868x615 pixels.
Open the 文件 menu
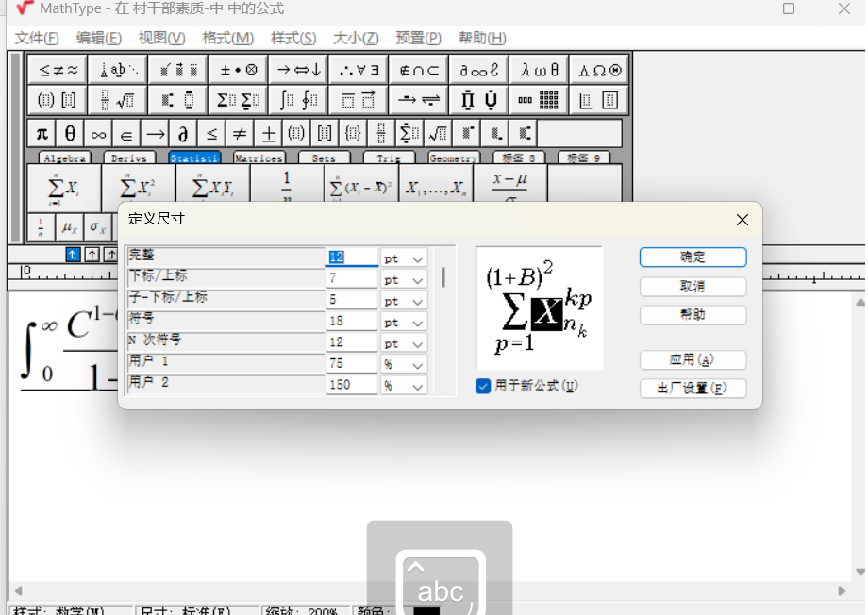coord(37,38)
